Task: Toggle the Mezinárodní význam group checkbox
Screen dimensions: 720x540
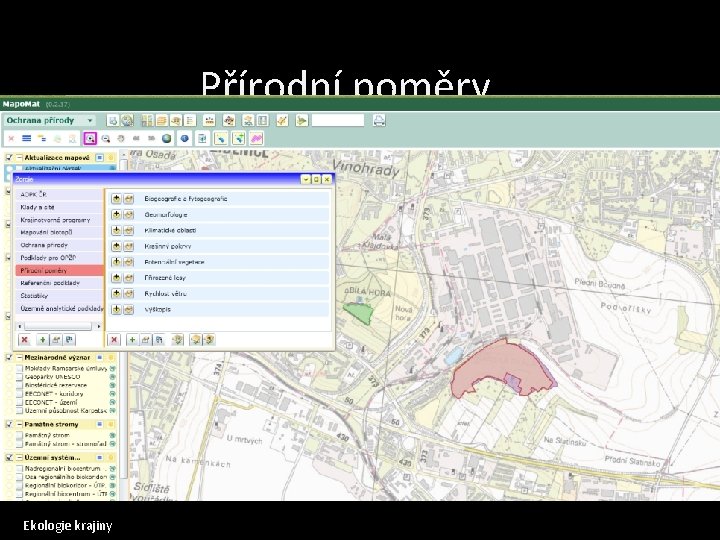Action: click(9, 357)
